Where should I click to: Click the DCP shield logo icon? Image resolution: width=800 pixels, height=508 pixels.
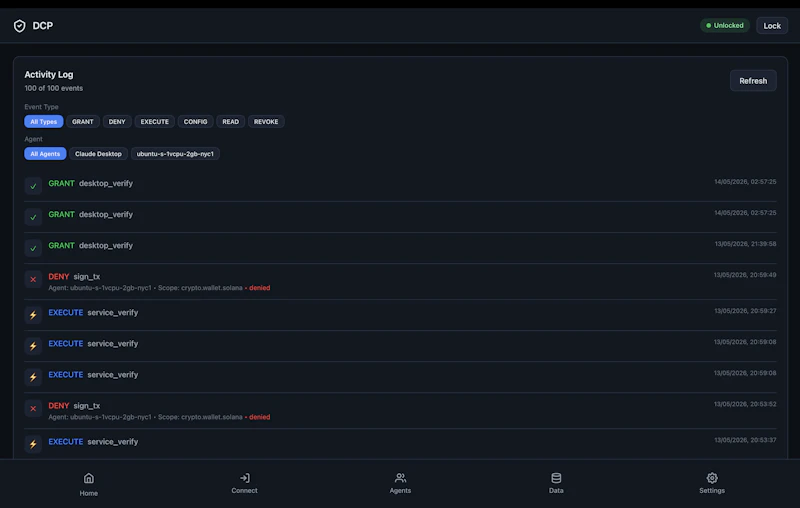pos(19,26)
